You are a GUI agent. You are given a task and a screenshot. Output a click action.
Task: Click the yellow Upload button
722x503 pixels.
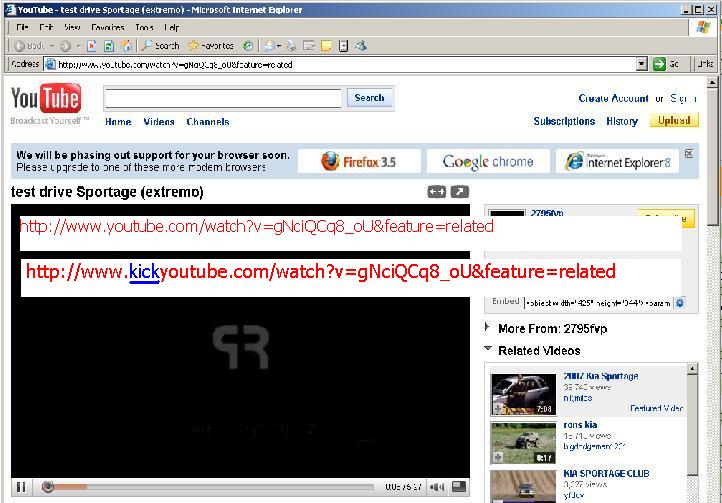(x=673, y=121)
